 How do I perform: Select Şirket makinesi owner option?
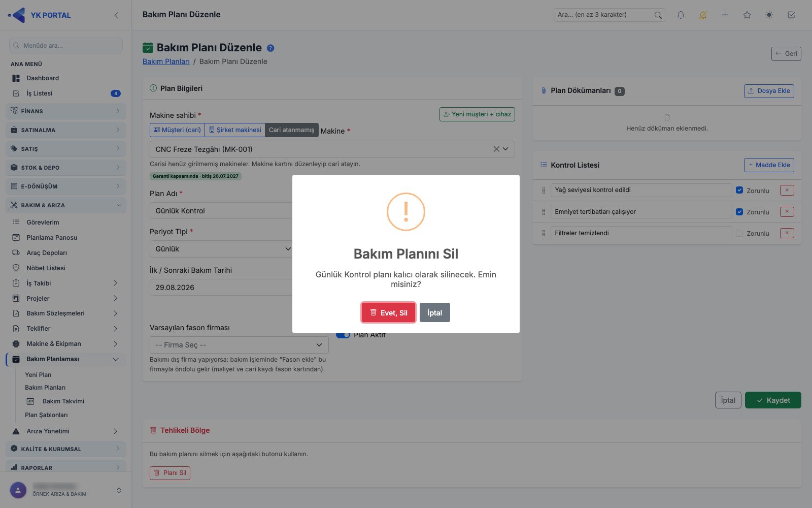[x=235, y=130]
